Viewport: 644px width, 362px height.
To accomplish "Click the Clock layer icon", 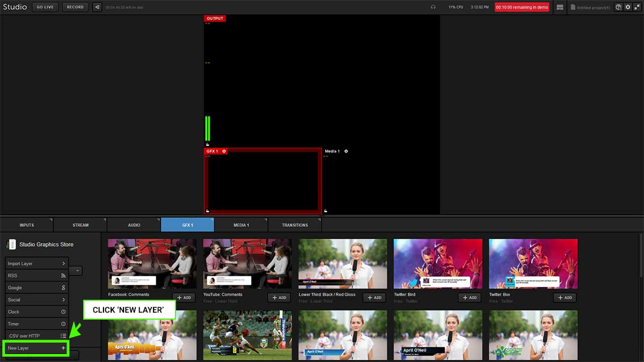I will [x=63, y=312].
